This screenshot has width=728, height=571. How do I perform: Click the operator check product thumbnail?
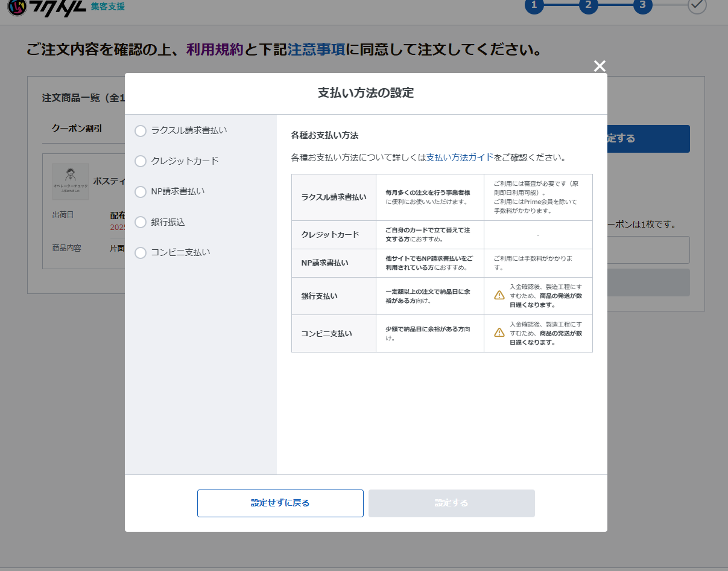pos(71,182)
